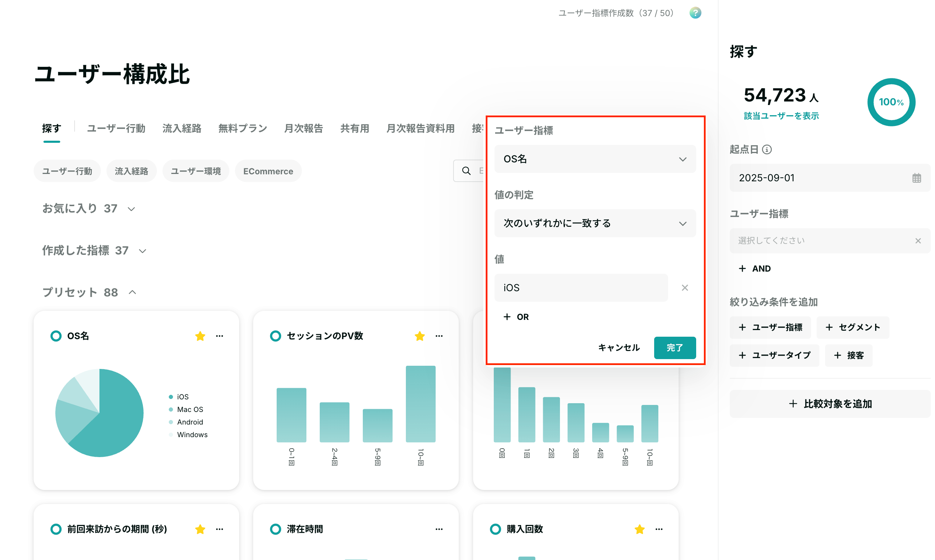Click the 起点日 info icon
The height and width of the screenshot is (560, 935).
point(767,149)
